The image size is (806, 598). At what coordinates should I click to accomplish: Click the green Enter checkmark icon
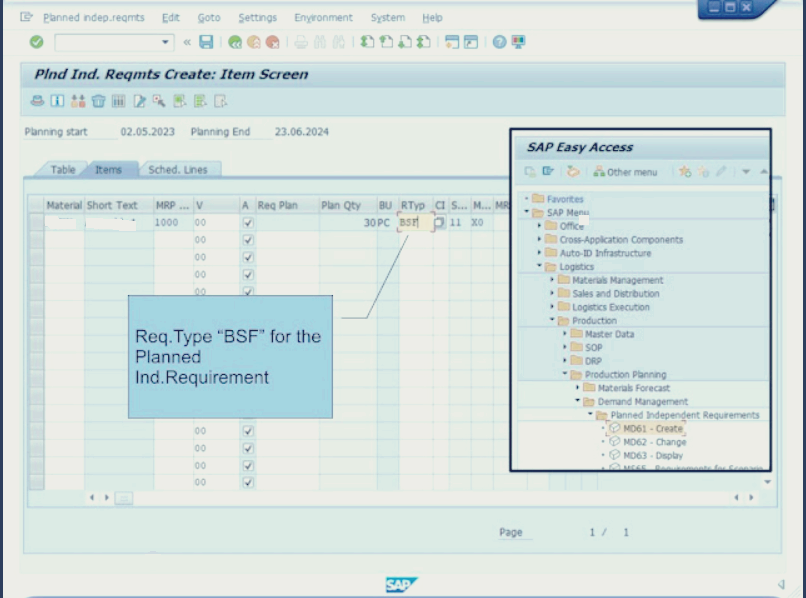pyautogui.click(x=36, y=42)
